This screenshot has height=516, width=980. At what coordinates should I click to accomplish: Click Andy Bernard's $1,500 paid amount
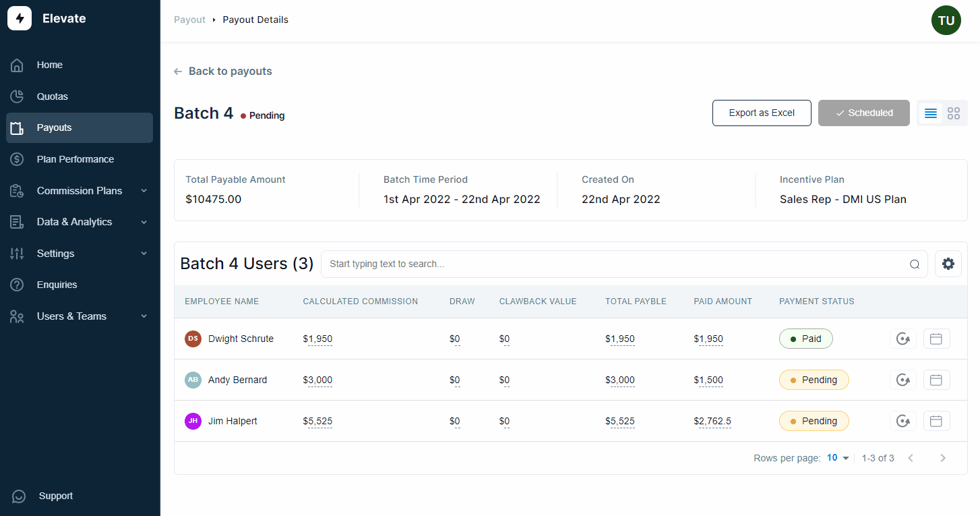point(708,380)
